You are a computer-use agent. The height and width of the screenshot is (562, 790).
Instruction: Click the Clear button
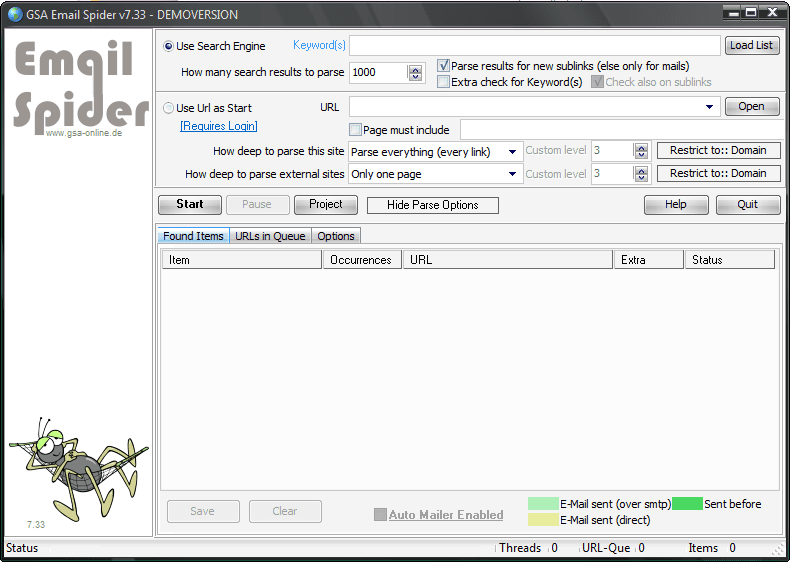[285, 511]
